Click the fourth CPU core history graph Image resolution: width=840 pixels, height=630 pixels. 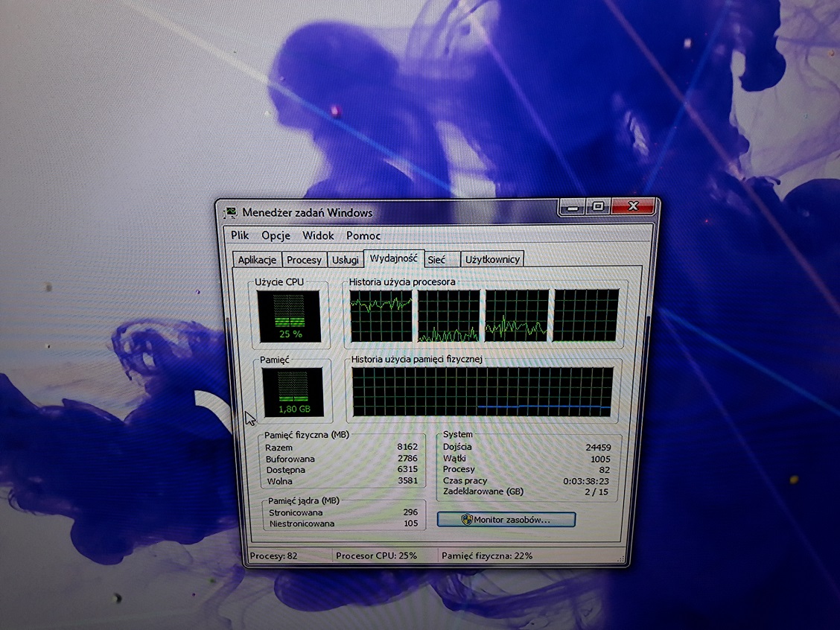585,315
